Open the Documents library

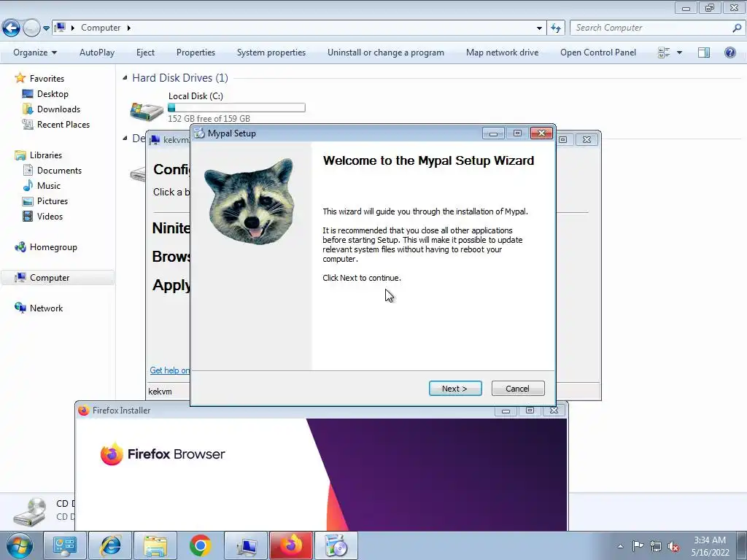(x=59, y=171)
